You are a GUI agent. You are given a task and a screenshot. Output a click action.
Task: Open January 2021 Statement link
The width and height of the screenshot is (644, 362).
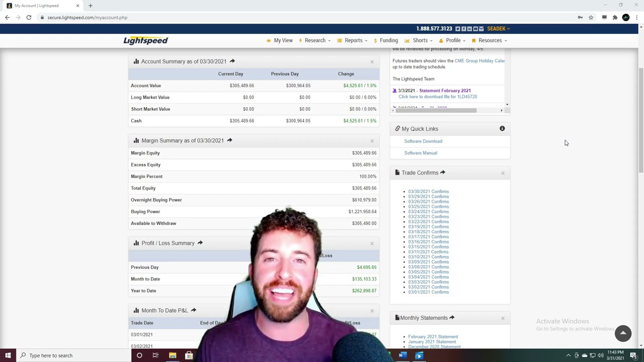pyautogui.click(x=432, y=342)
